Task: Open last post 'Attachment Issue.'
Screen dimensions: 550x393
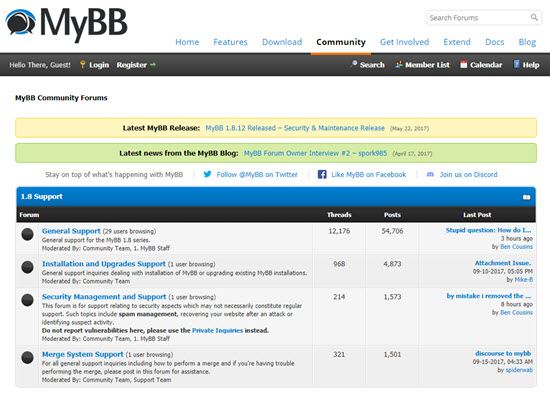Action: pos(503,263)
